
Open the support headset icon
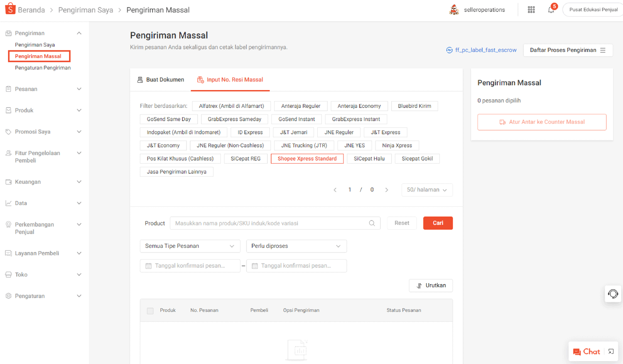(x=613, y=294)
